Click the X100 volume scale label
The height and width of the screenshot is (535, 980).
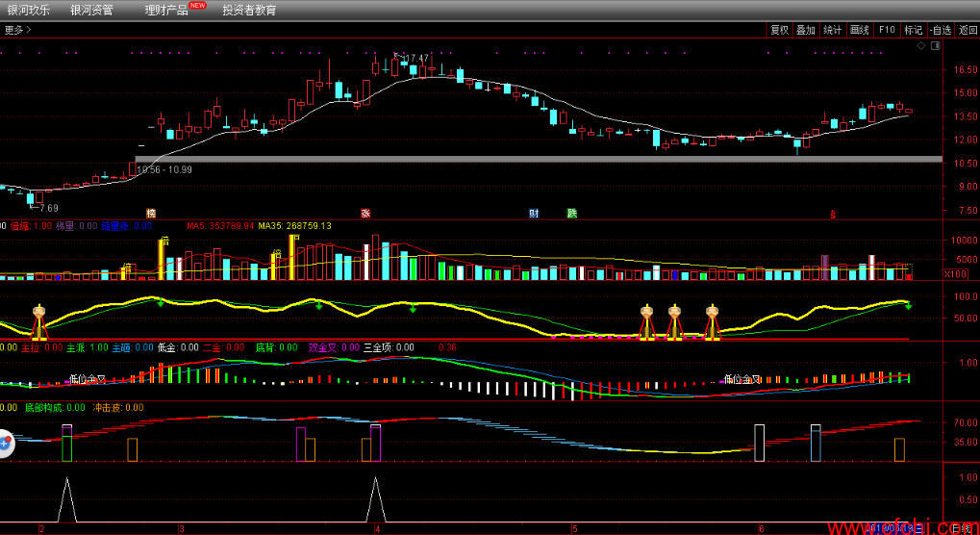[956, 273]
